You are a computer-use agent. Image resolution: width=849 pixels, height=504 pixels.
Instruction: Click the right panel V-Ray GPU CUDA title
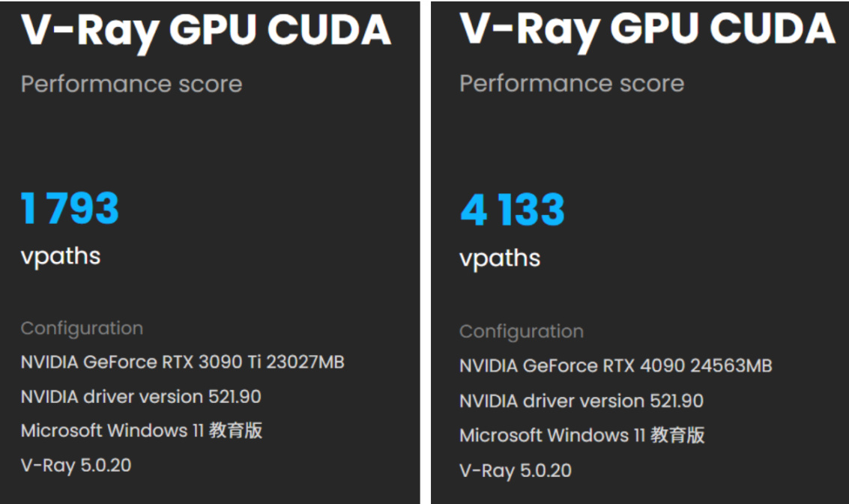pyautogui.click(x=647, y=28)
